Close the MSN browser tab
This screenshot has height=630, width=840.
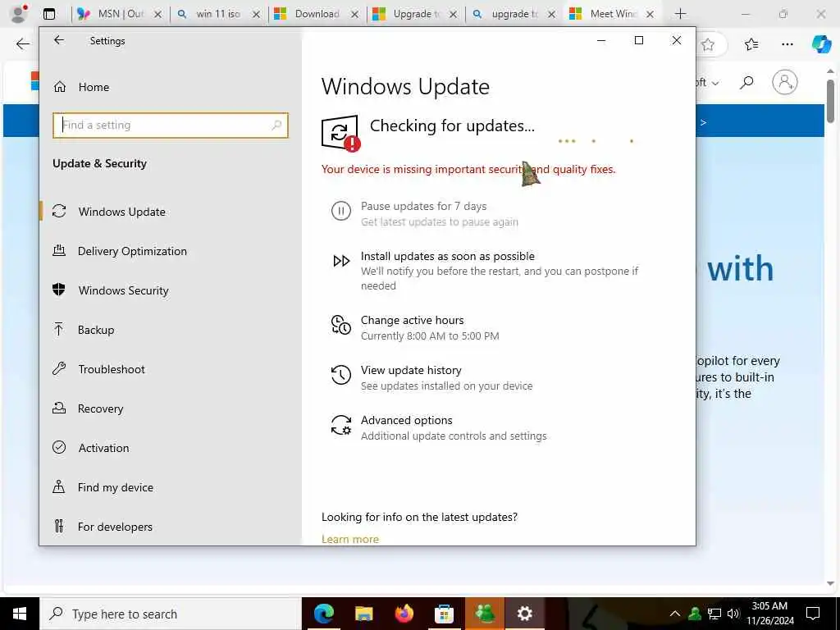pyautogui.click(x=158, y=15)
